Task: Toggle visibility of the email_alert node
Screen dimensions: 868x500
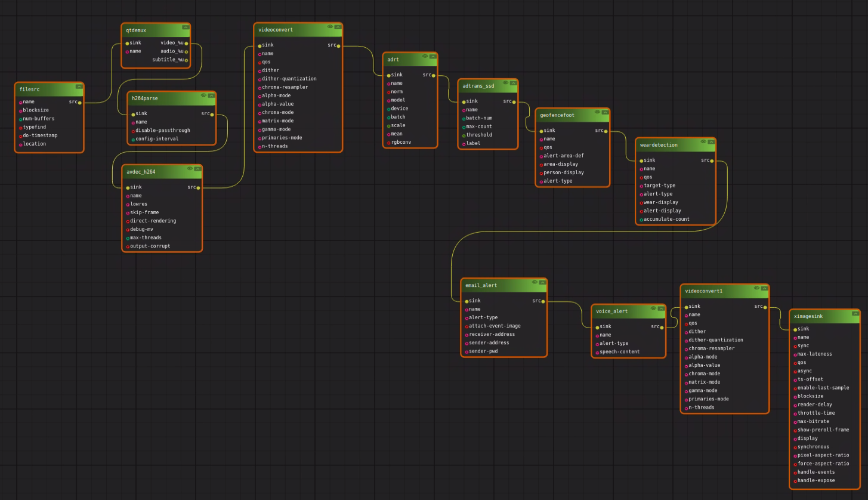Action: pos(534,282)
